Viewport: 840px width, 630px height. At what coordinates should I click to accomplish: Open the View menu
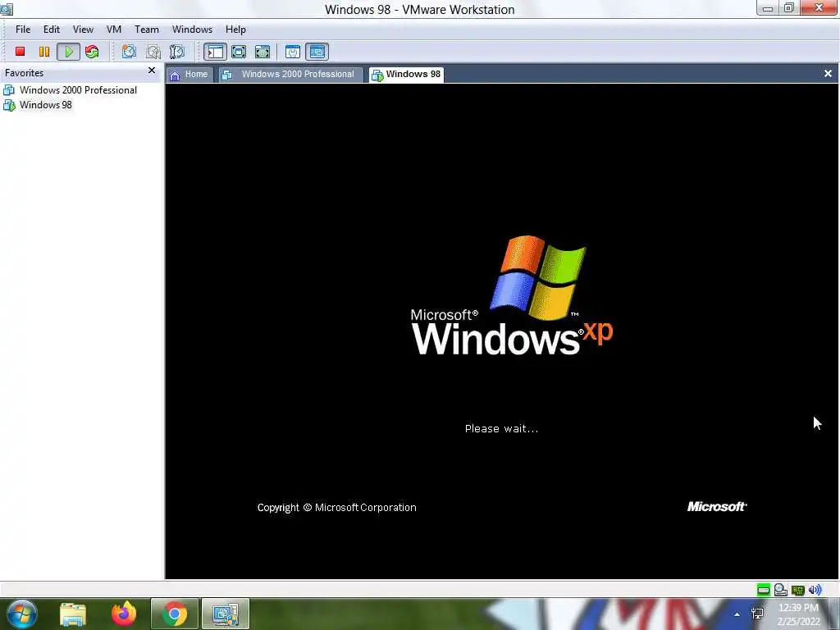(83, 30)
